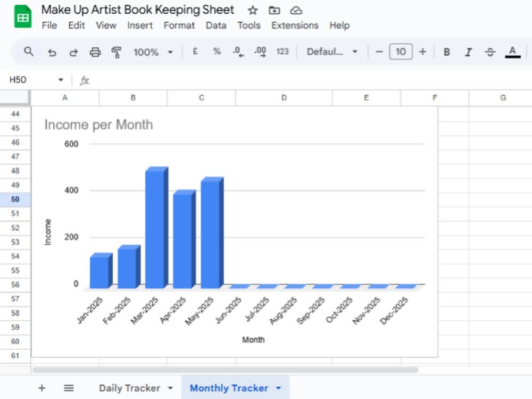Undo the last action
Viewport: 532px width, 399px height.
pos(52,52)
